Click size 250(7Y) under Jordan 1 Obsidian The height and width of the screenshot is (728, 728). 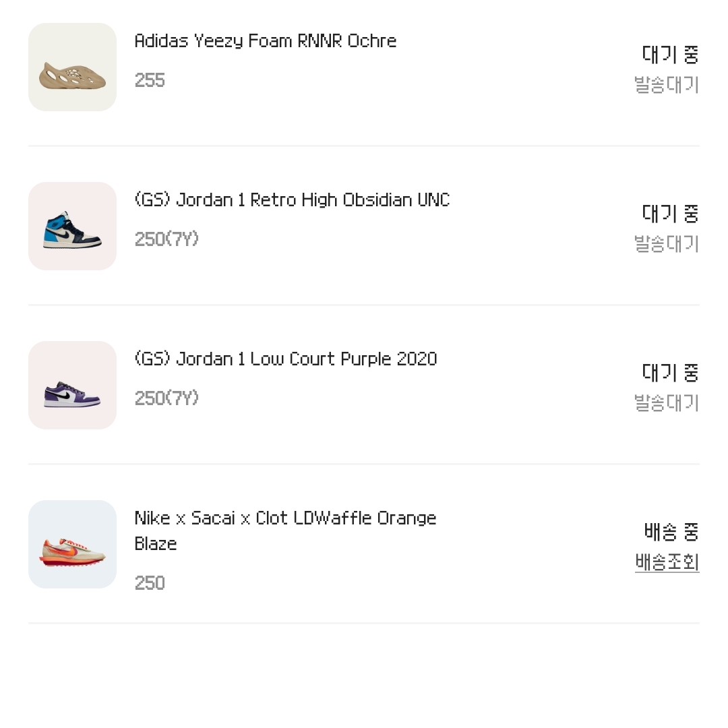tap(166, 239)
